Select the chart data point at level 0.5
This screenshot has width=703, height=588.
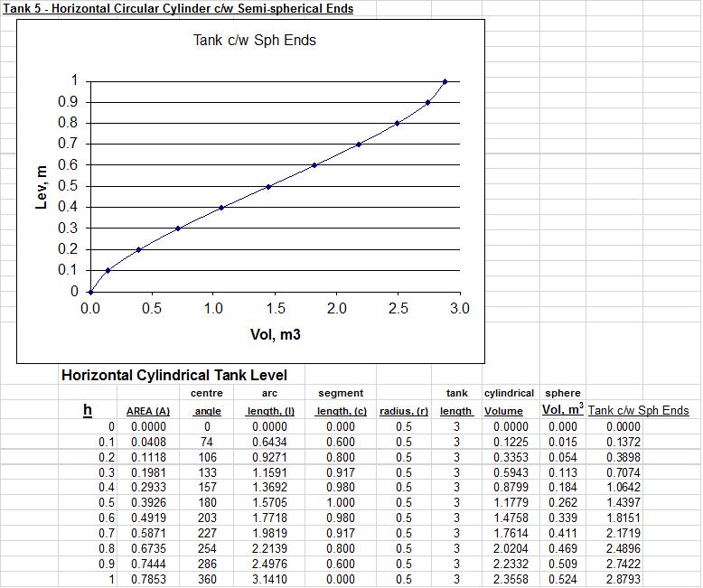pyautogui.click(x=268, y=187)
